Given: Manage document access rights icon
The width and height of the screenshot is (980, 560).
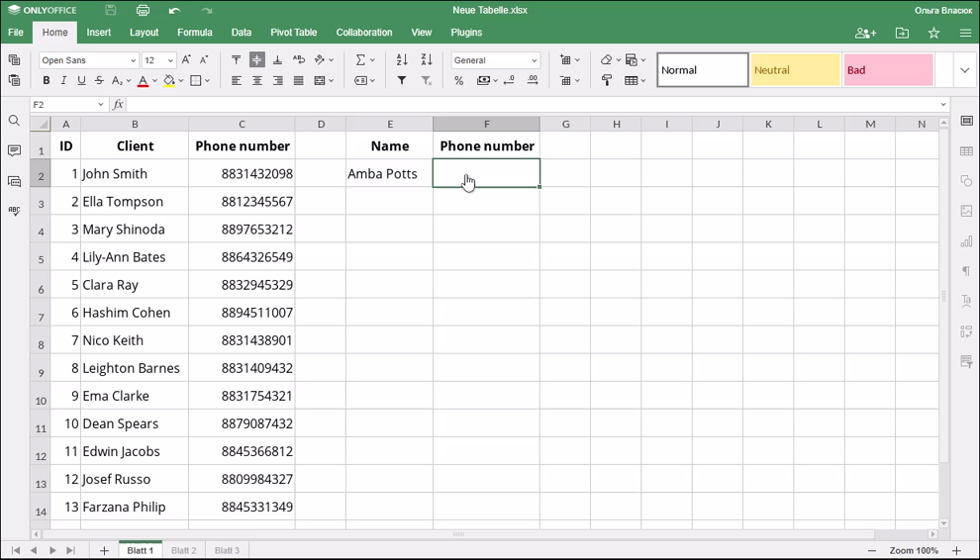Looking at the screenshot, I should (x=865, y=33).
